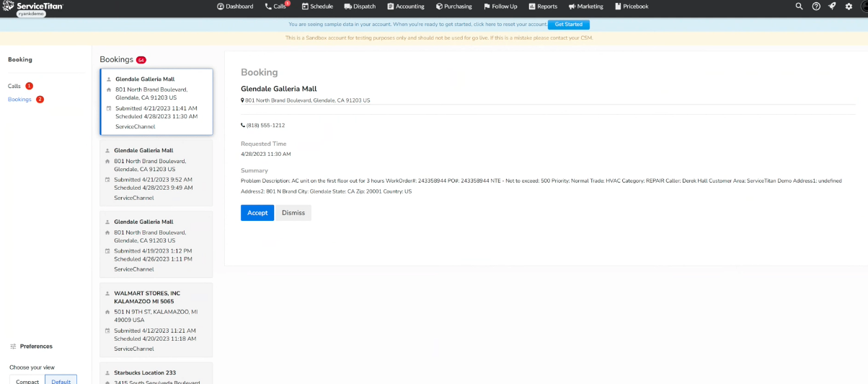Image resolution: width=868 pixels, height=384 pixels.
Task: Click the red 64 bookings count badge
Action: click(x=141, y=60)
